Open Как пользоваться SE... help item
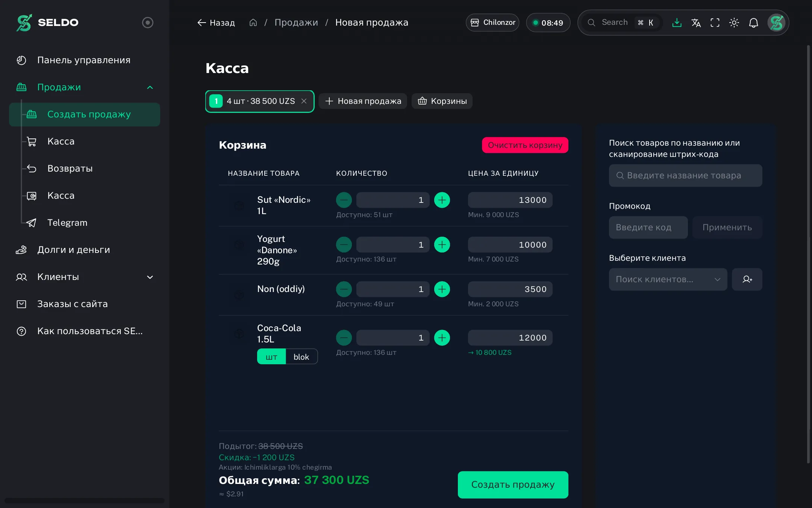This screenshot has height=508, width=812. point(85,331)
